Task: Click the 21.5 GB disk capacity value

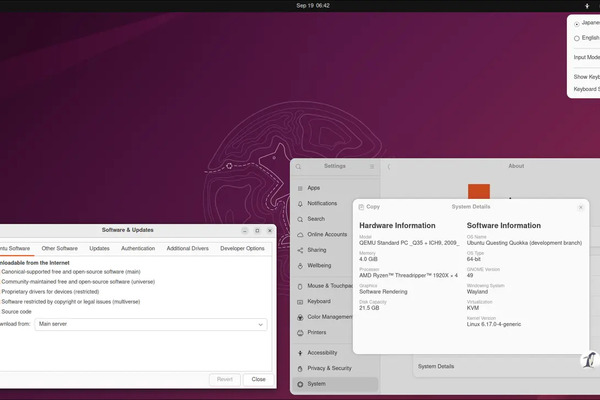Action: pos(369,308)
